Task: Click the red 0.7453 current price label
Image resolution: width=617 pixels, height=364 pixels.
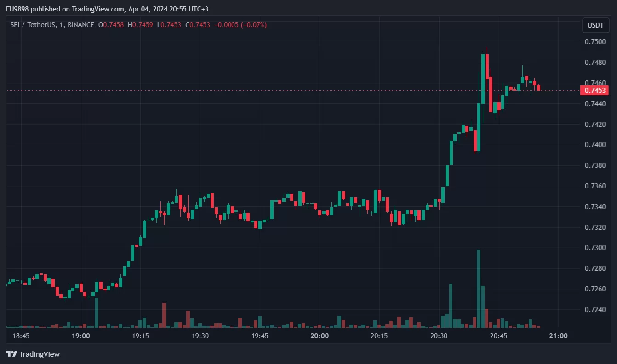Action: pos(596,90)
